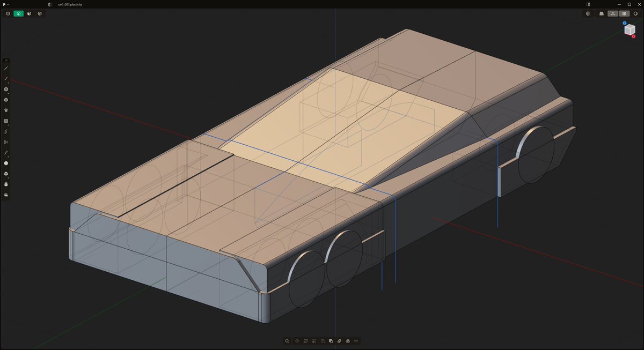Select the Rotate tool in the bottom toolbar
This screenshot has width=644, height=350.
click(305, 341)
